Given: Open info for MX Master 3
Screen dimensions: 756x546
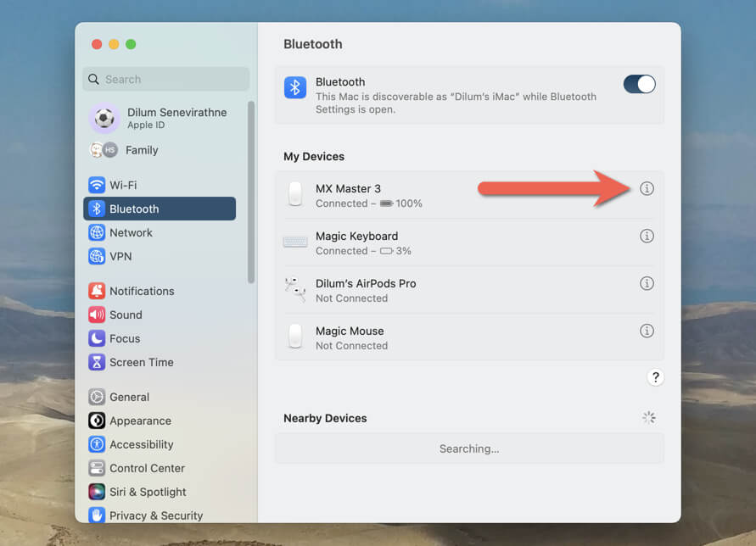Looking at the screenshot, I should click(647, 188).
